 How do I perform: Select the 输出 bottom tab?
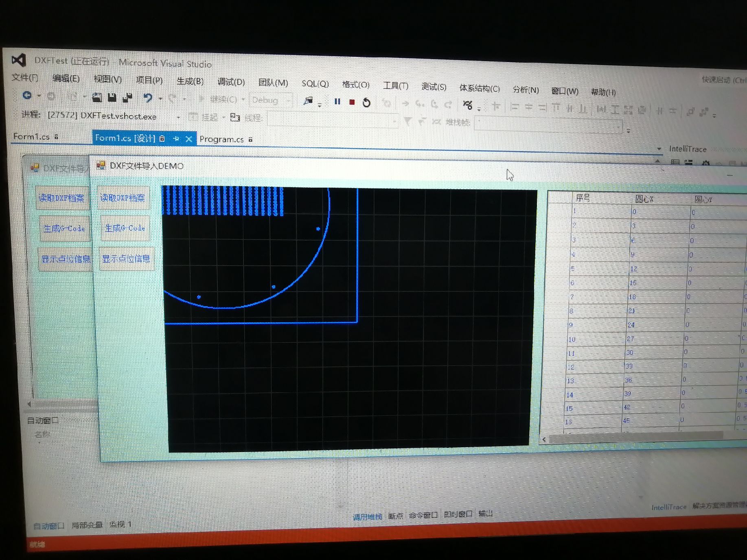pos(485,513)
